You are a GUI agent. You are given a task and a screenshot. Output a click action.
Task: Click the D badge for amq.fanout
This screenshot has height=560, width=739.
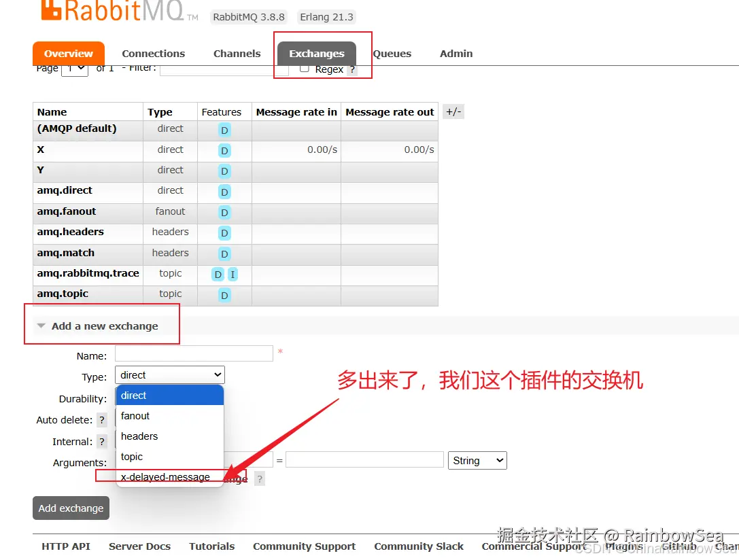click(224, 213)
